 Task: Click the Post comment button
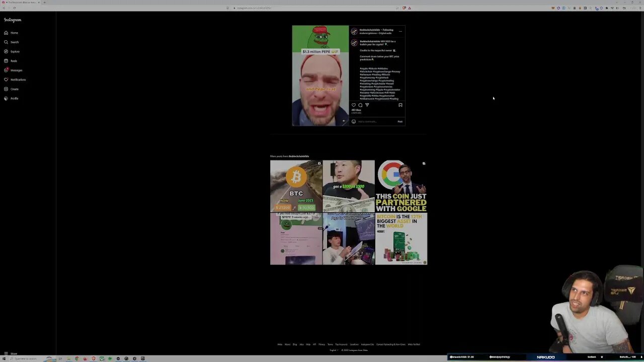[x=400, y=121]
